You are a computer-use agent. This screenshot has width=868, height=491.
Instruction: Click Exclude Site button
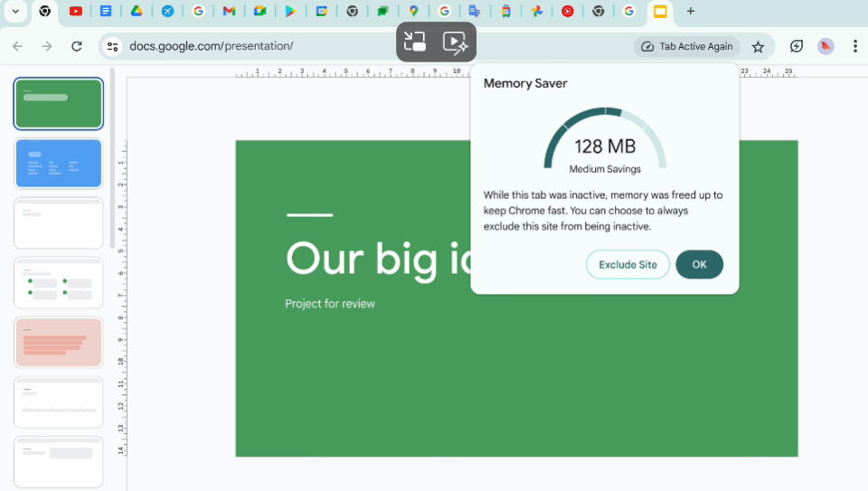(627, 265)
